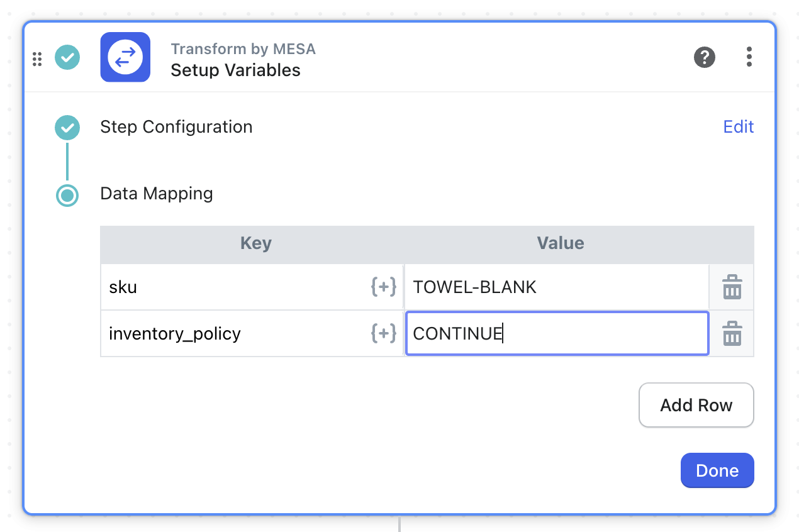Click the Step Configuration heading
Viewport: 799px width, 532px height.
(176, 127)
